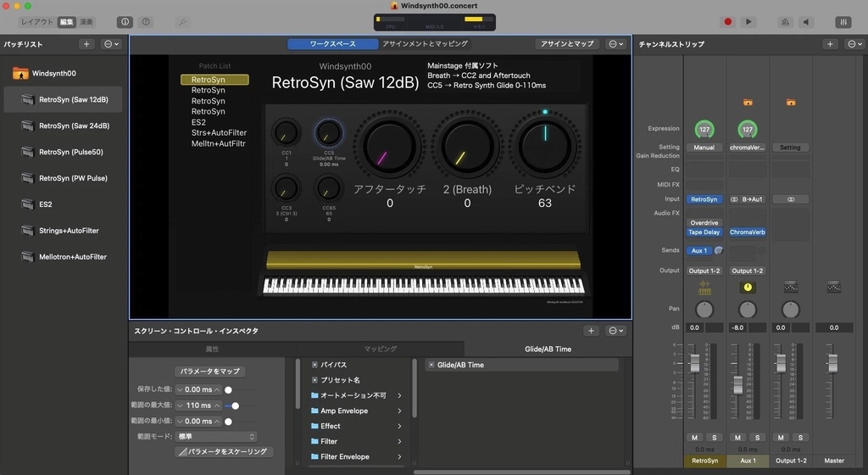868x475 pixels.
Task: Open the patch list options menu
Action: coord(111,44)
